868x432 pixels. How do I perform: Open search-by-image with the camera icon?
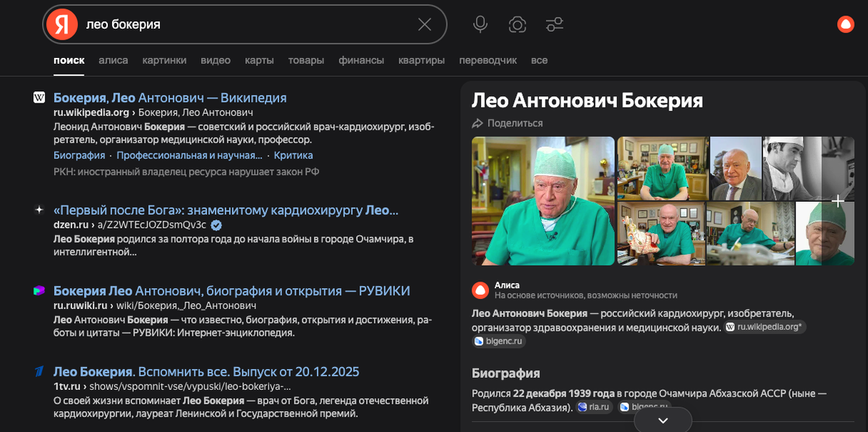[516, 24]
